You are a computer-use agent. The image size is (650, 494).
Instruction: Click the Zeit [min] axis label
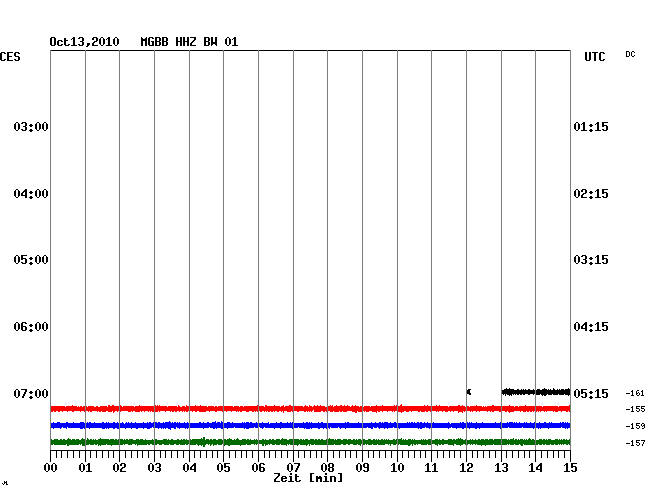coord(308,478)
